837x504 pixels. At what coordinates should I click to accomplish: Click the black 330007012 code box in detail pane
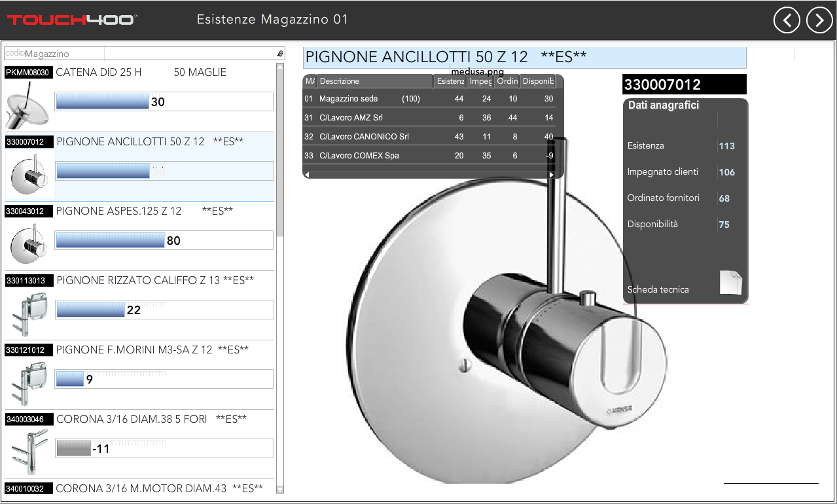tap(684, 84)
